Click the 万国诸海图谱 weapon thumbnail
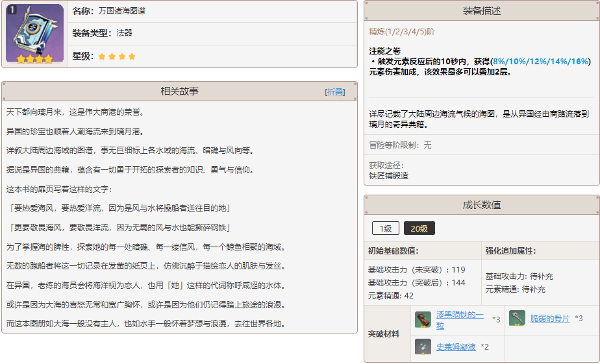This screenshot has height=364, width=600. point(35,34)
